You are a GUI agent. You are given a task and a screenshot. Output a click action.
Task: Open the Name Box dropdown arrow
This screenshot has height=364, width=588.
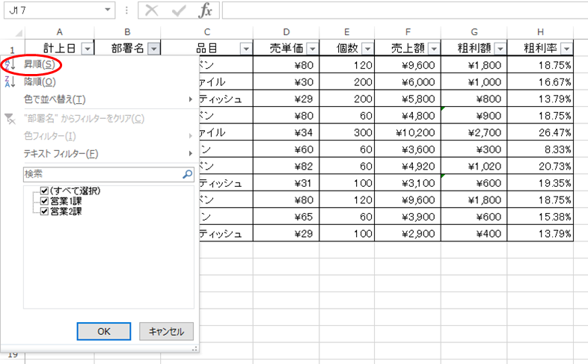(109, 10)
